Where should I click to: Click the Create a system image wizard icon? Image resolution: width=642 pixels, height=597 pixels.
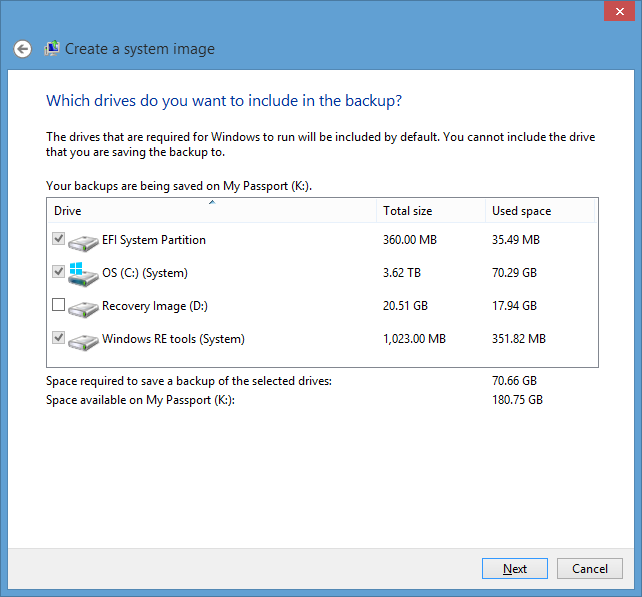(52, 49)
